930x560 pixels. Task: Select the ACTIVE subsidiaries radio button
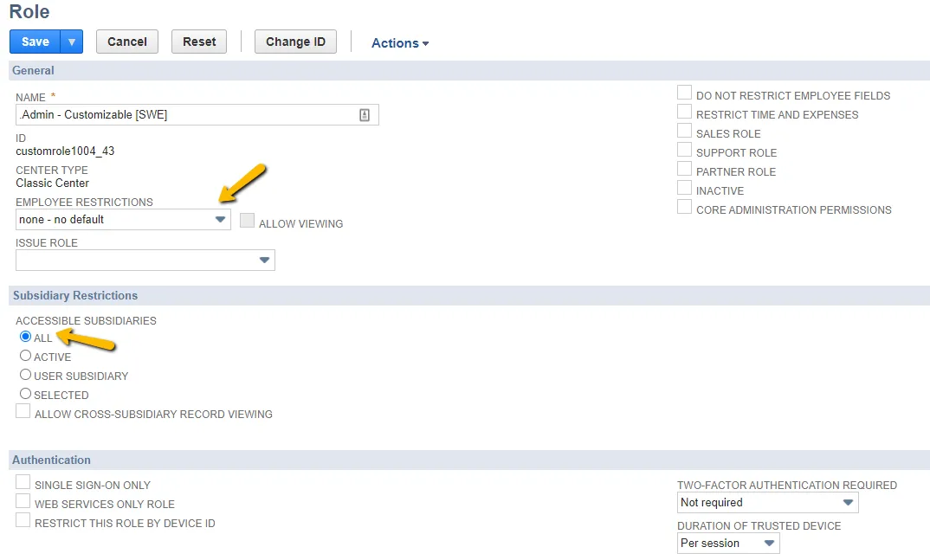(25, 356)
